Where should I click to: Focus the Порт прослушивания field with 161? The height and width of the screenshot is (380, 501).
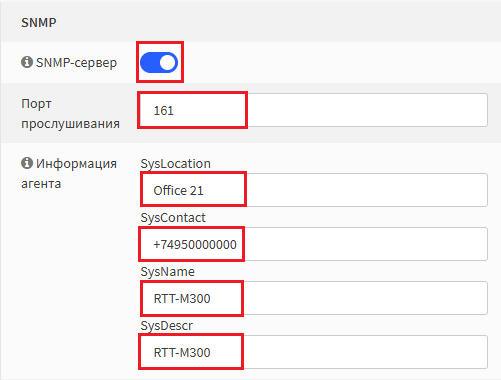pyautogui.click(x=314, y=110)
